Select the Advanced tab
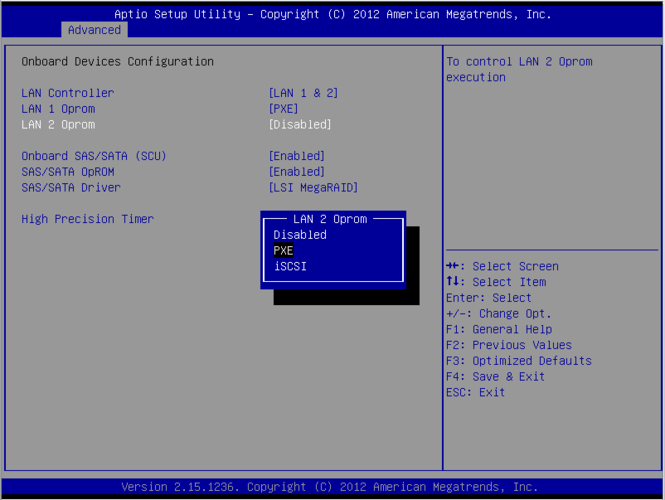 pyautogui.click(x=94, y=30)
